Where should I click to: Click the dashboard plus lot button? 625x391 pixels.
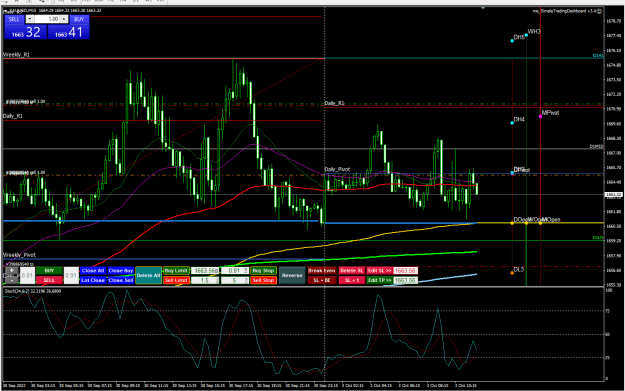click(12, 271)
